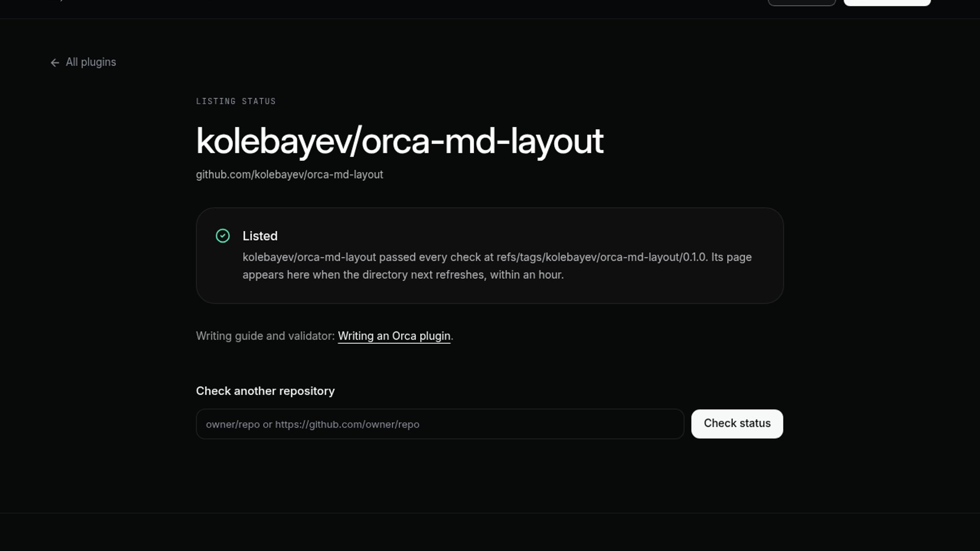Click the passed every check description paragraph
Viewport: 980px width, 551px height.
click(497, 266)
